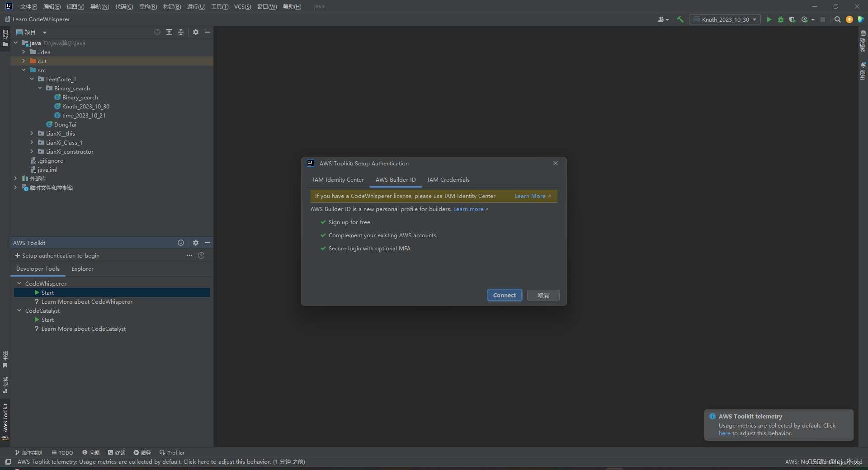868x470 pixels.
Task: Expand all in Project panel
Action: 169,32
